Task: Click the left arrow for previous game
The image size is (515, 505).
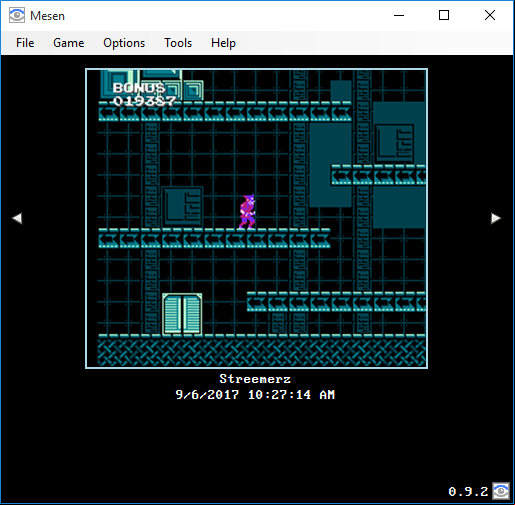Action: click(17, 218)
